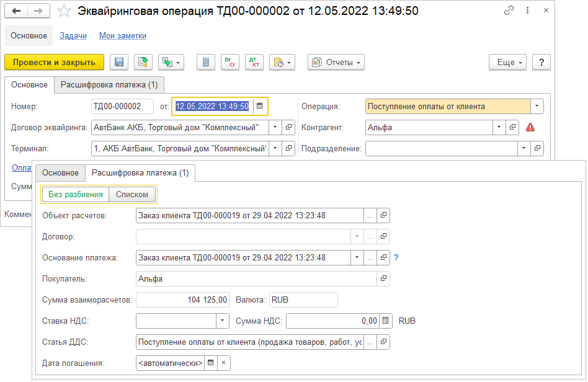
Task: Open the Ставка НДС dropdown
Action: coord(223,321)
